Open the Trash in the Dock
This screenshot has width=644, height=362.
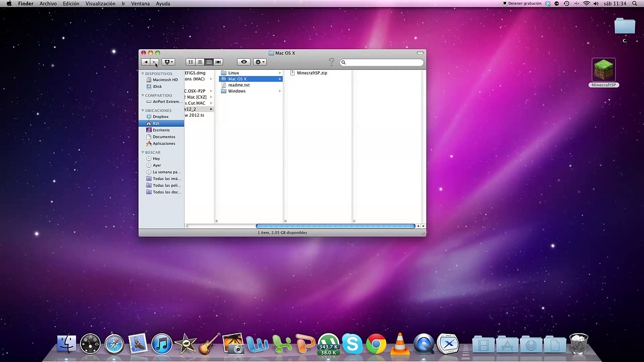[x=579, y=344]
